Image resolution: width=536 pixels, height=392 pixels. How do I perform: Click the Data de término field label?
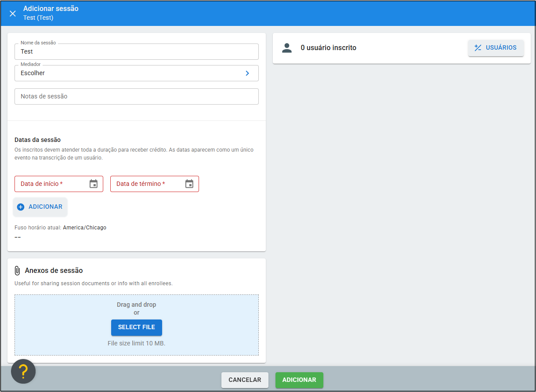(x=141, y=184)
